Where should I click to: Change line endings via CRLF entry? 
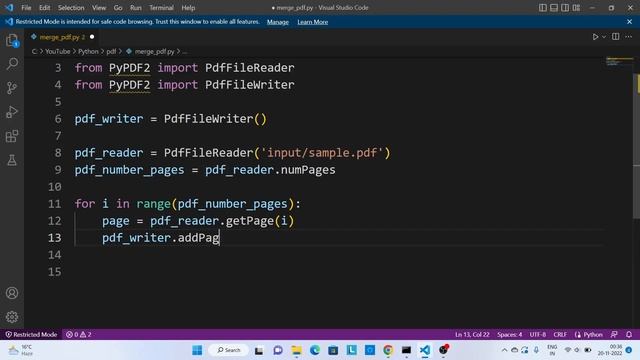[560, 334]
